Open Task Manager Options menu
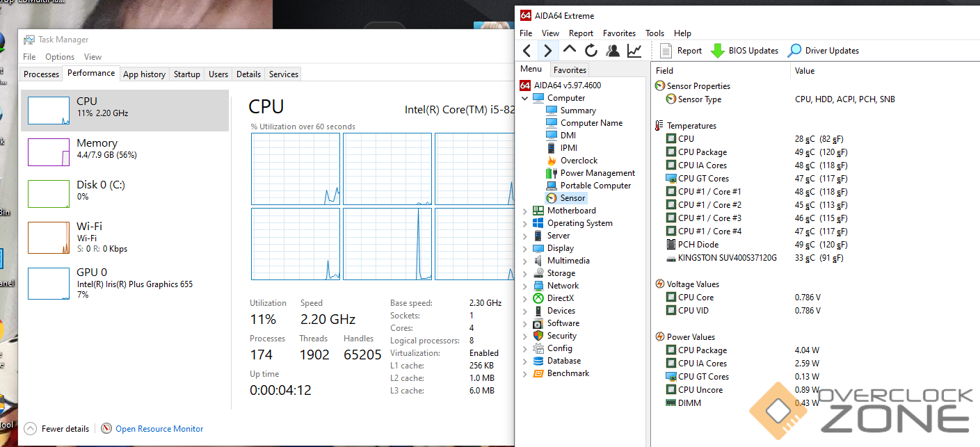This screenshot has width=980, height=447. tap(60, 57)
